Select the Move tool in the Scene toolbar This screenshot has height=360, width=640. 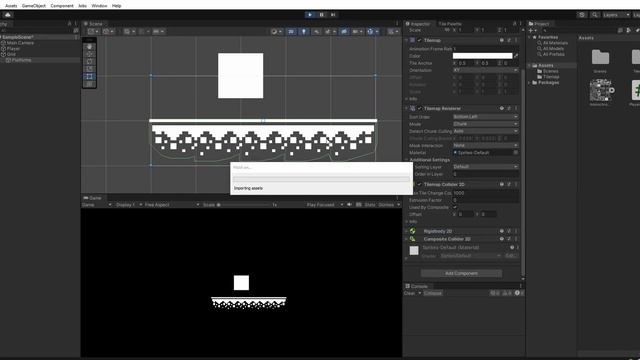coord(89,54)
